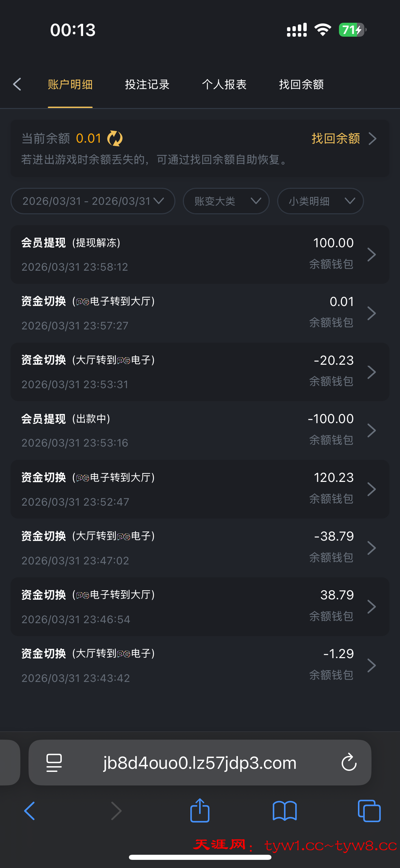Open the 100.00 提现解冻 record details
The height and width of the screenshot is (868, 400).
tap(200, 254)
